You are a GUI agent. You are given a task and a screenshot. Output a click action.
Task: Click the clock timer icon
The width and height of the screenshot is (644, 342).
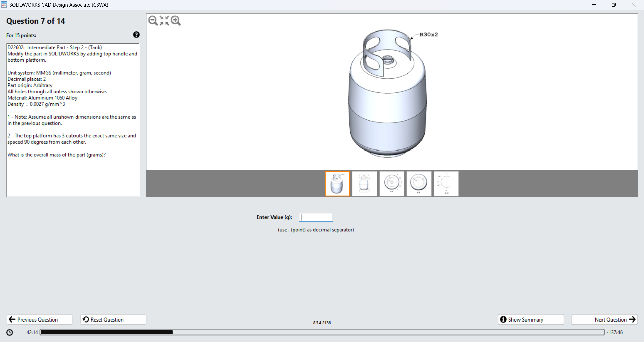tap(9, 332)
